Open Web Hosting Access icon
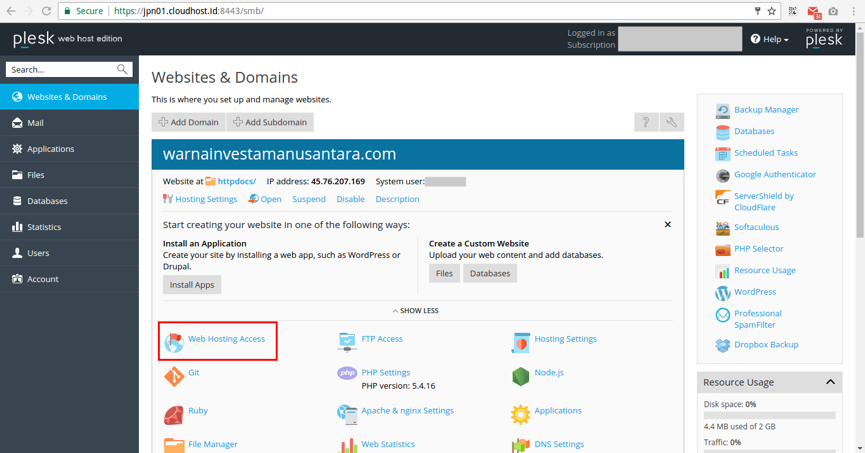The width and height of the screenshot is (865, 453). (x=174, y=342)
